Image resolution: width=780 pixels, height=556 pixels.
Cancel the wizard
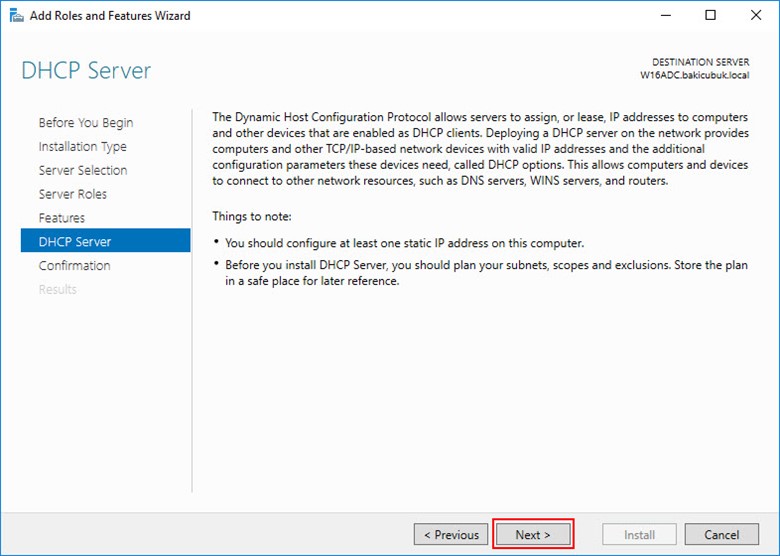tap(721, 535)
